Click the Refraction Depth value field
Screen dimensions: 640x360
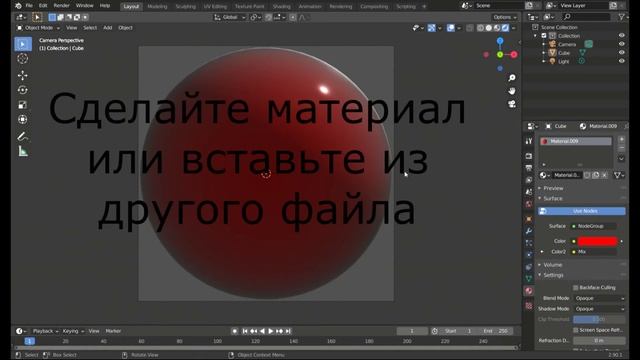[599, 340]
